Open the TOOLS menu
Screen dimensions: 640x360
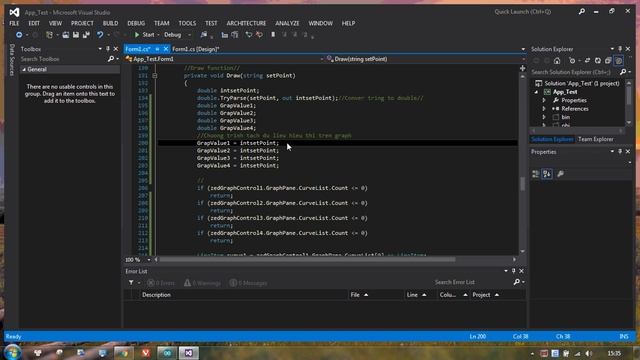click(187, 23)
